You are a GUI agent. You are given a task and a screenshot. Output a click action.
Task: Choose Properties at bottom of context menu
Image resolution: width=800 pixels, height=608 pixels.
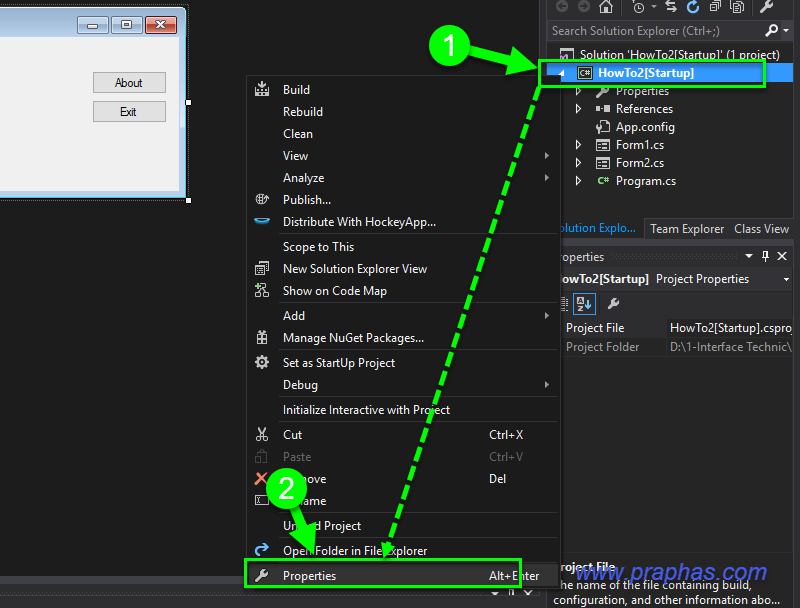pyautogui.click(x=403, y=575)
